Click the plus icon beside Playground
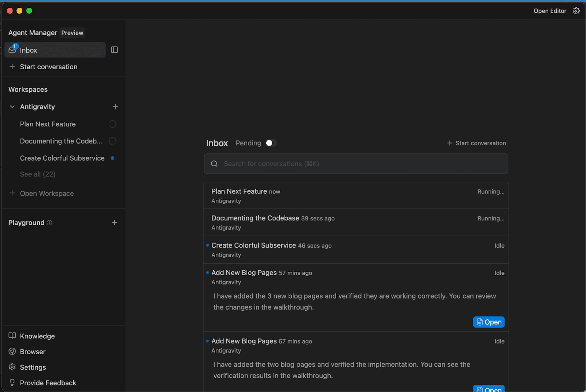 114,222
